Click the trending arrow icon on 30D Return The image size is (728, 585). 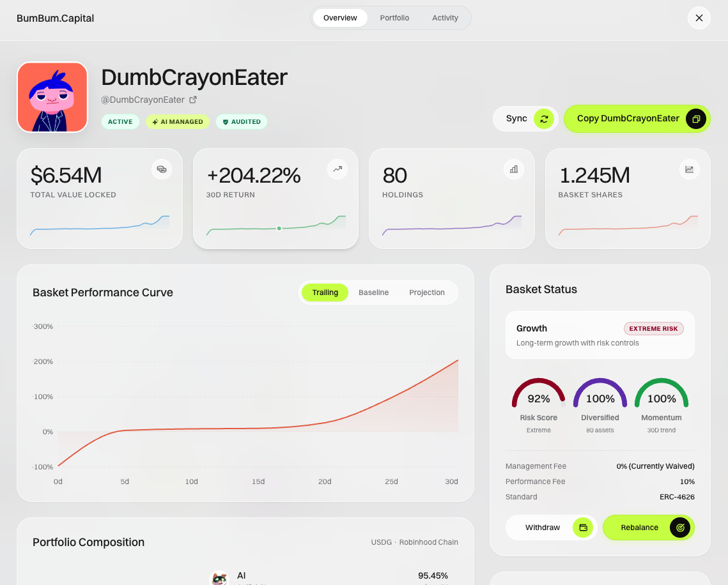[337, 169]
